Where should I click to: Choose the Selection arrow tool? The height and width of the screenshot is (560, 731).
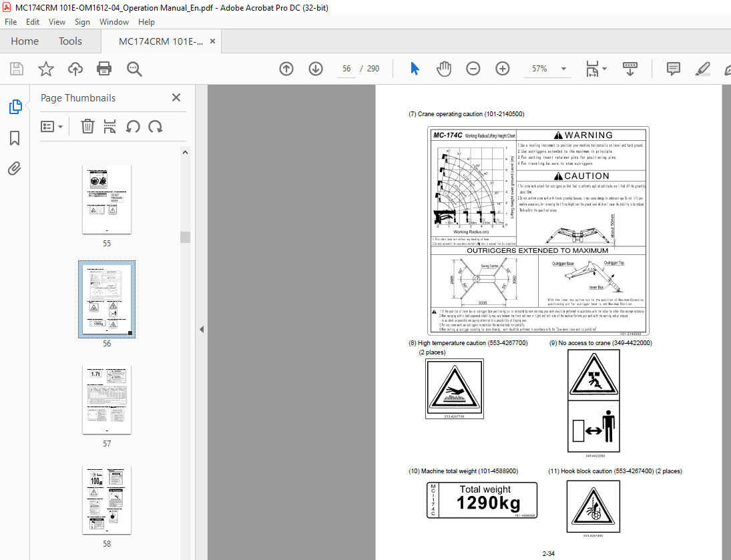[x=415, y=69]
